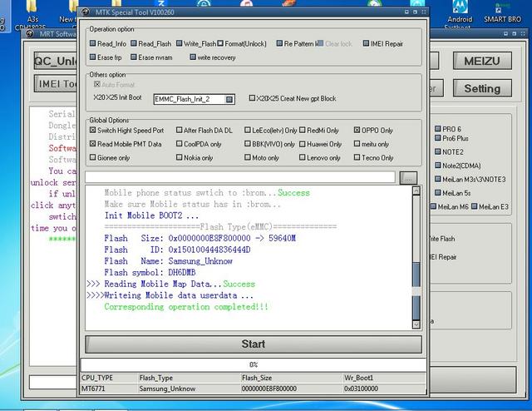Image resolution: width=532 pixels, height=411 pixels.
Task: Select the Write_Flash operation
Action: [180, 43]
